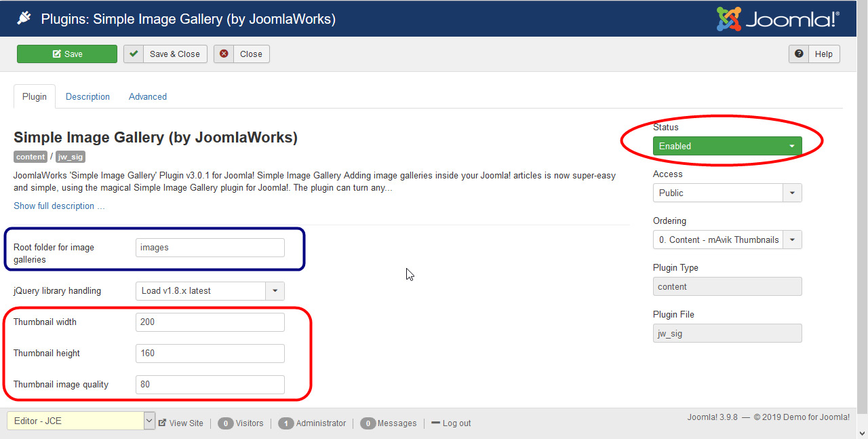Click the Administrator counter icon in the status bar

[286, 423]
